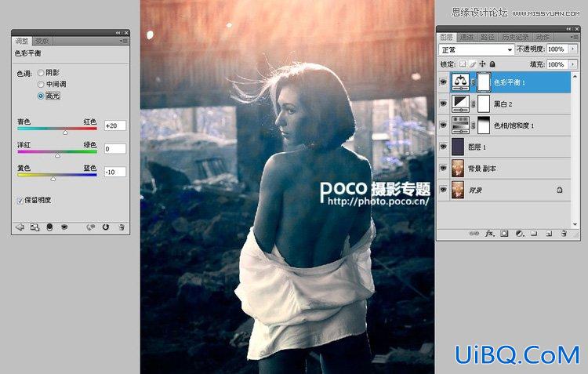588x374 pixels.
Task: Create new layer icon
Action: [x=549, y=234]
